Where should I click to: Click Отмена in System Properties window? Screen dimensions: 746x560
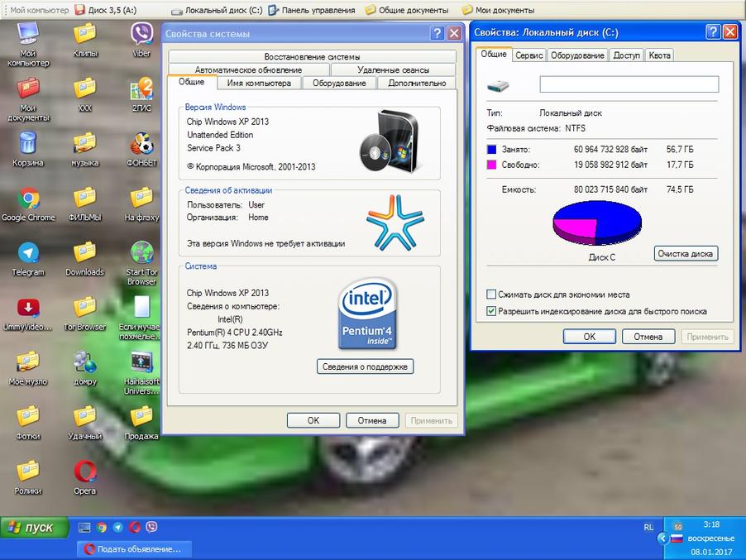[372, 420]
